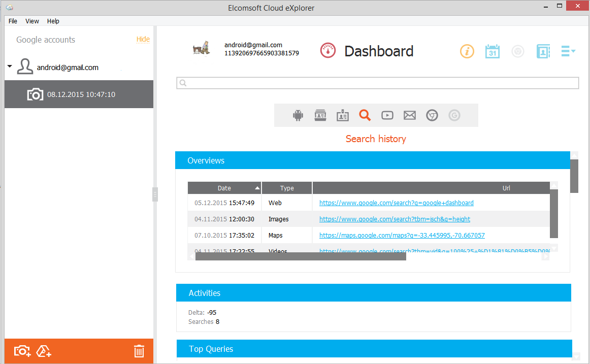Viewport: 590px width, 364px height.
Task: Open the View menu
Action: pos(32,21)
